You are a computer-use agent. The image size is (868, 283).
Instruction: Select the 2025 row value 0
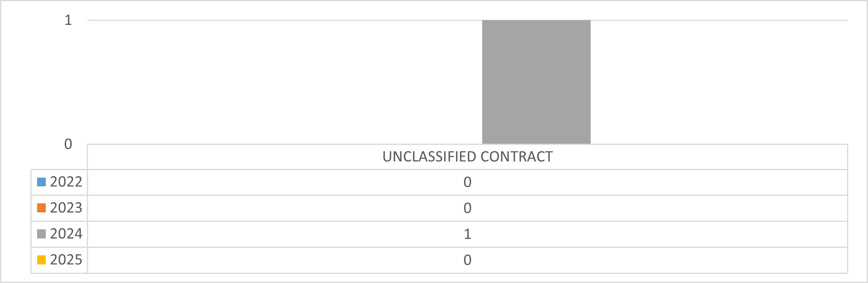click(467, 260)
